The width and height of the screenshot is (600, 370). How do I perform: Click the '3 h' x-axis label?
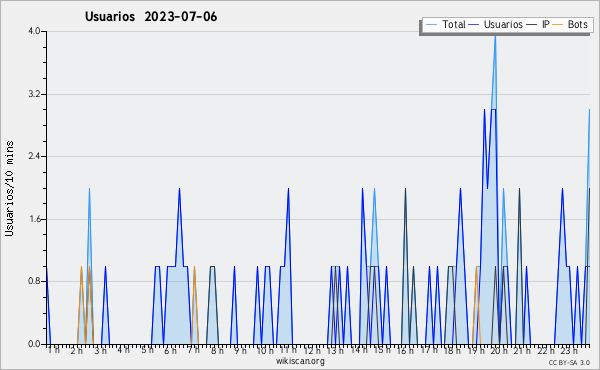tap(101, 350)
